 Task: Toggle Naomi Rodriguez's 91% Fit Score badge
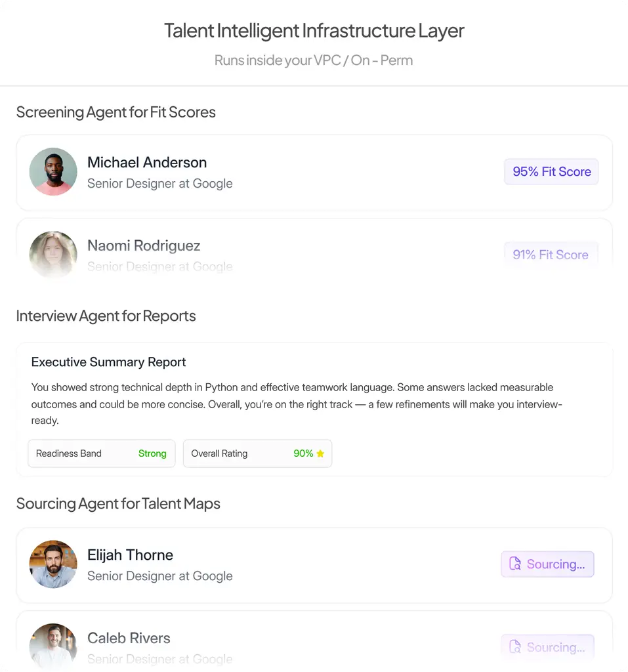tap(551, 255)
